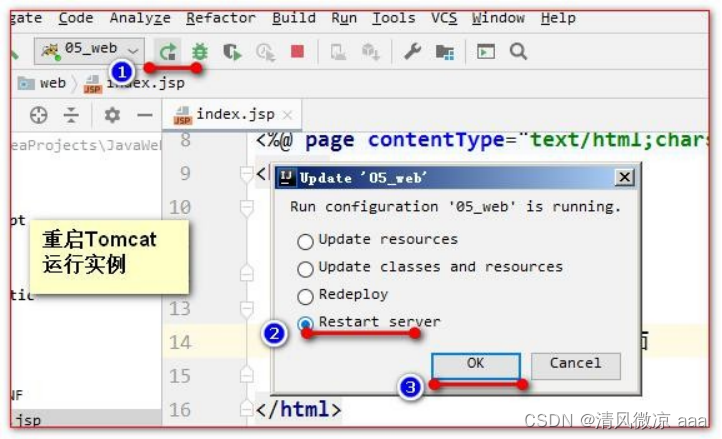Image resolution: width=722 pixels, height=439 pixels.
Task: Open the Code menu
Action: point(76,18)
